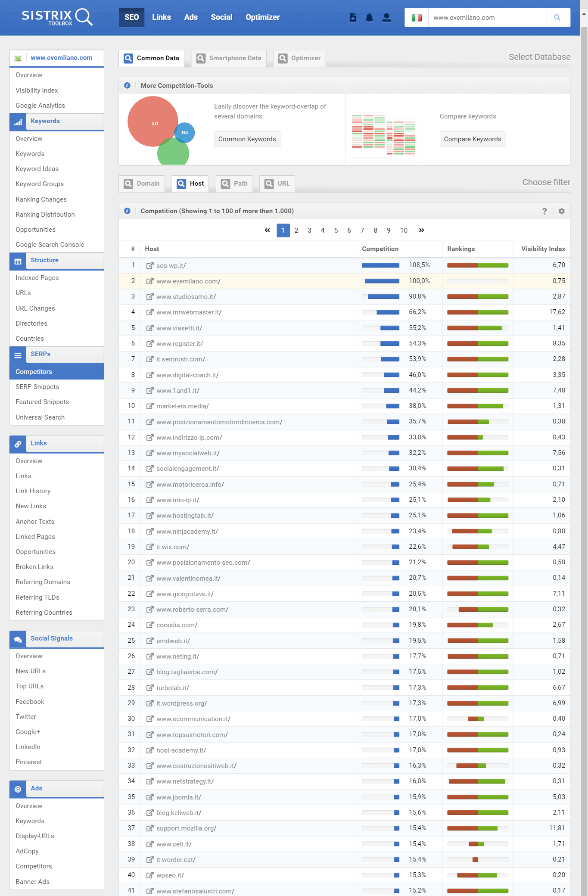This screenshot has width=588, height=896.
Task: Open external link icon for www.mrwebmaster.it
Action: (150, 312)
